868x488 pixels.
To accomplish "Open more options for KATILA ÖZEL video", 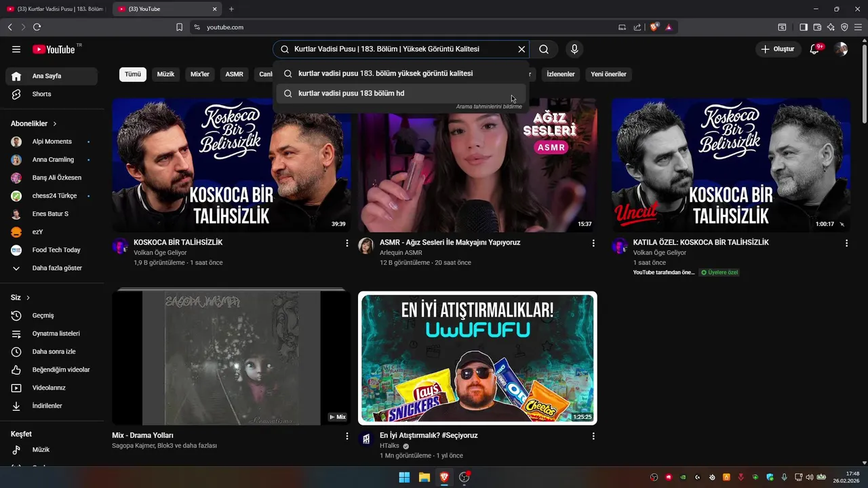I will [846, 243].
